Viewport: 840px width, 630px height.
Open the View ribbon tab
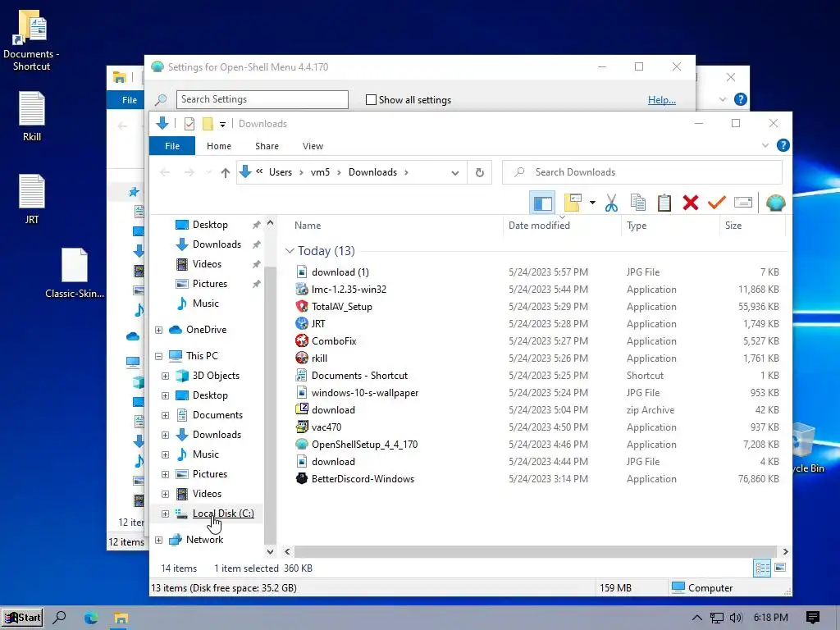[x=313, y=146]
